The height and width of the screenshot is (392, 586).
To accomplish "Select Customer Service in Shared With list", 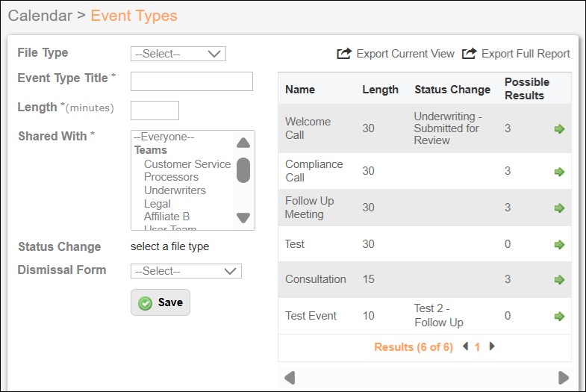I will pos(187,164).
